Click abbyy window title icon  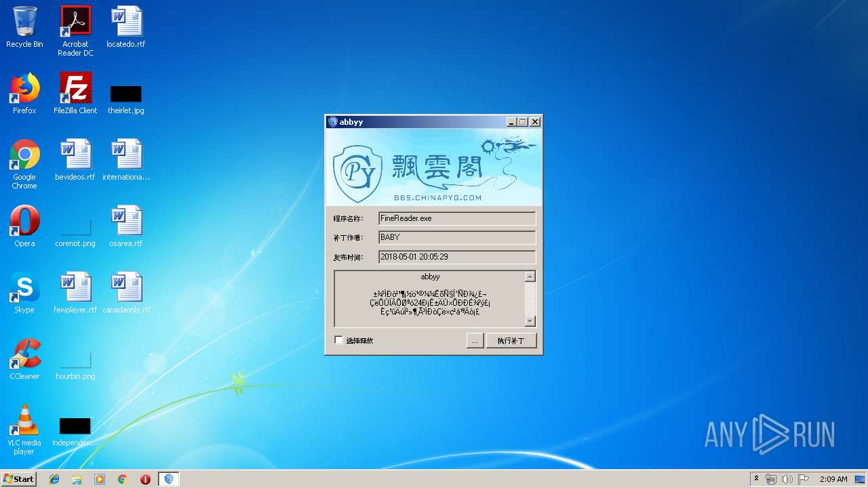click(x=333, y=122)
